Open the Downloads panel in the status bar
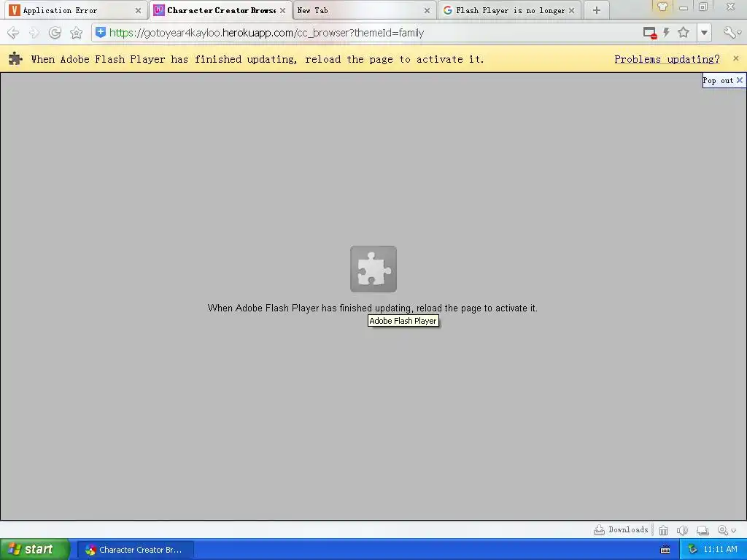 coord(622,529)
